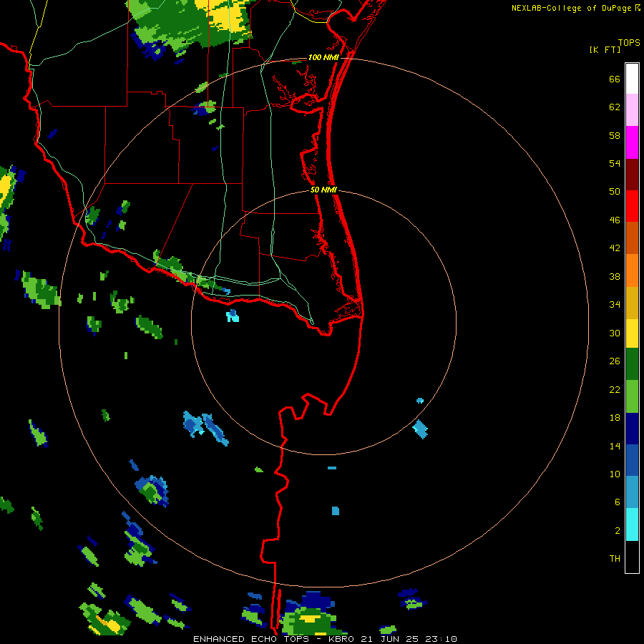
Task: Click the '100 NMI' range ring label
Action: pyautogui.click(x=323, y=57)
